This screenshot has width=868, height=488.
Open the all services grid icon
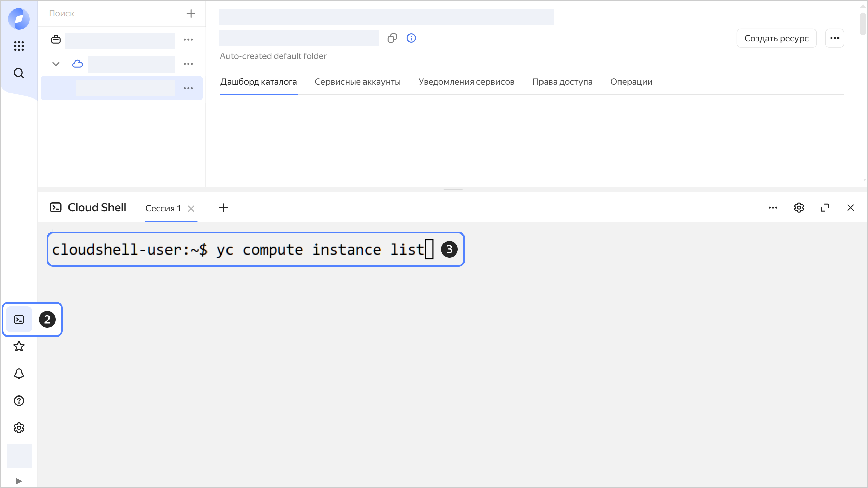pos(19,46)
